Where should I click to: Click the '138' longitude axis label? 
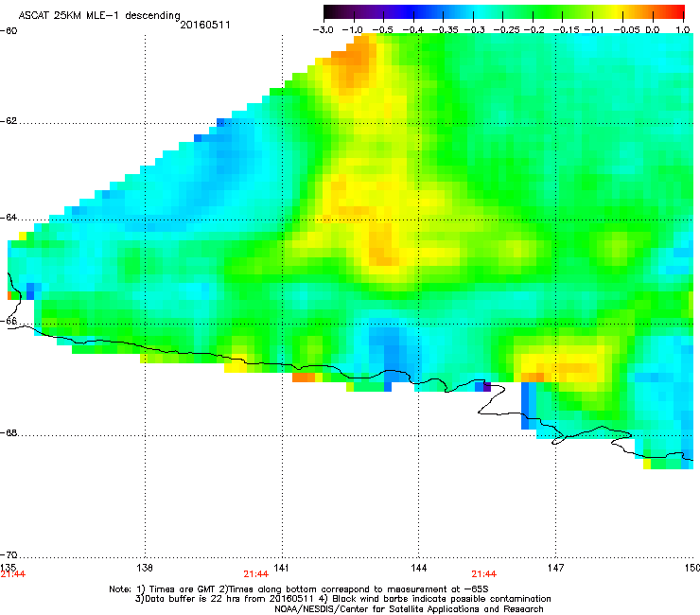pos(145,568)
